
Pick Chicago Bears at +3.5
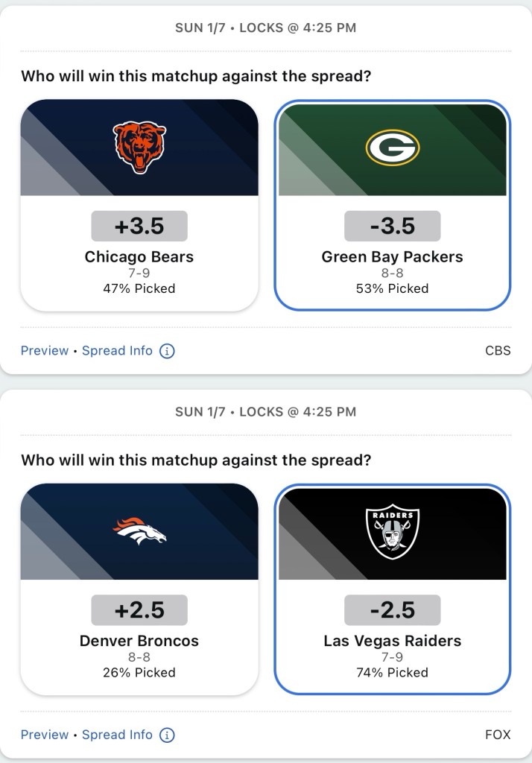pos(139,227)
